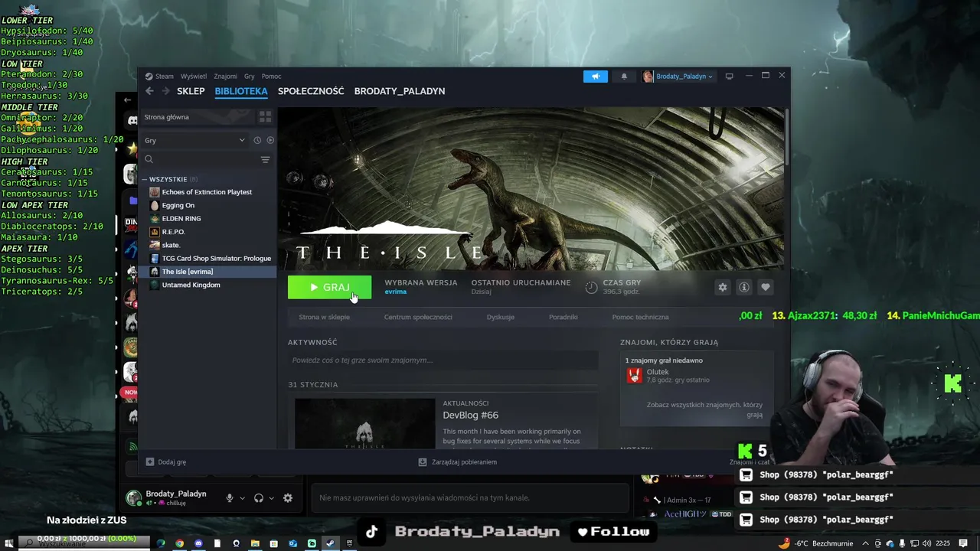Click the library search field
Image resolution: width=980 pixels, height=551 pixels.
[199, 159]
